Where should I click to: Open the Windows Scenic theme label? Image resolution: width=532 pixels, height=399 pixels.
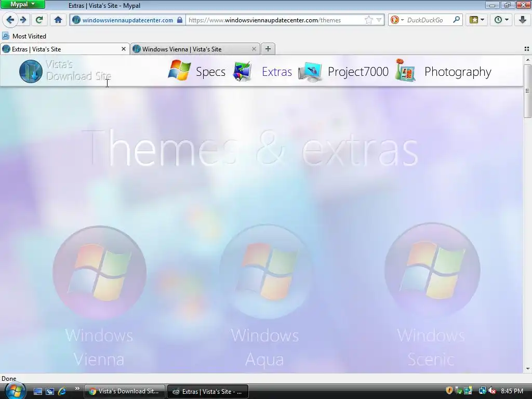tap(431, 347)
